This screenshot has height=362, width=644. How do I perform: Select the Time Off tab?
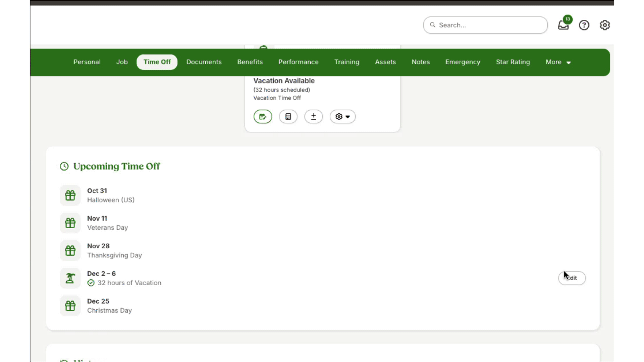point(157,62)
